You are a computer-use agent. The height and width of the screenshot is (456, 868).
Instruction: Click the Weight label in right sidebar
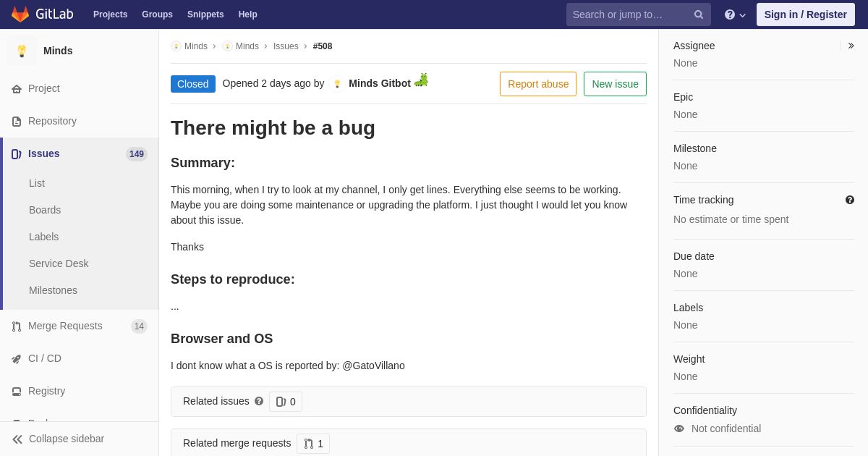pos(689,359)
